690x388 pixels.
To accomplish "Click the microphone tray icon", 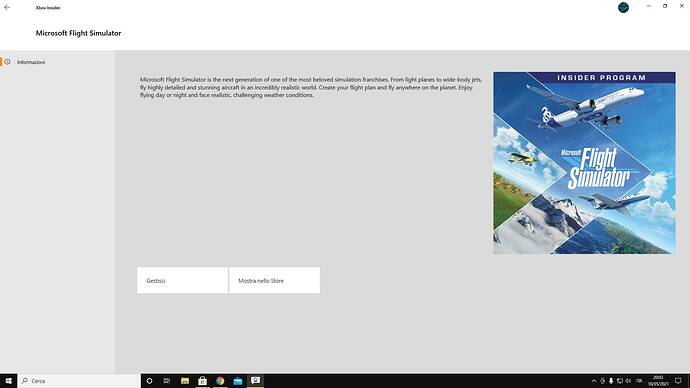I will coord(611,381).
